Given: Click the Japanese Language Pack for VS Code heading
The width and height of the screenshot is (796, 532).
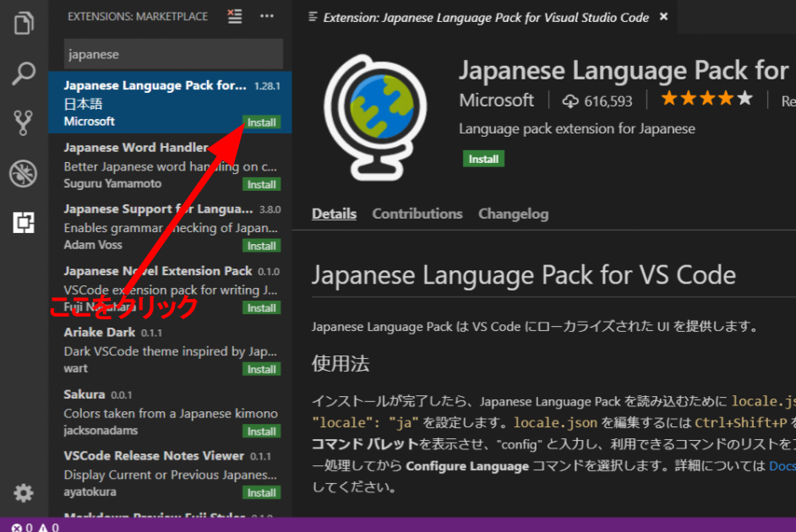Looking at the screenshot, I should click(x=523, y=275).
